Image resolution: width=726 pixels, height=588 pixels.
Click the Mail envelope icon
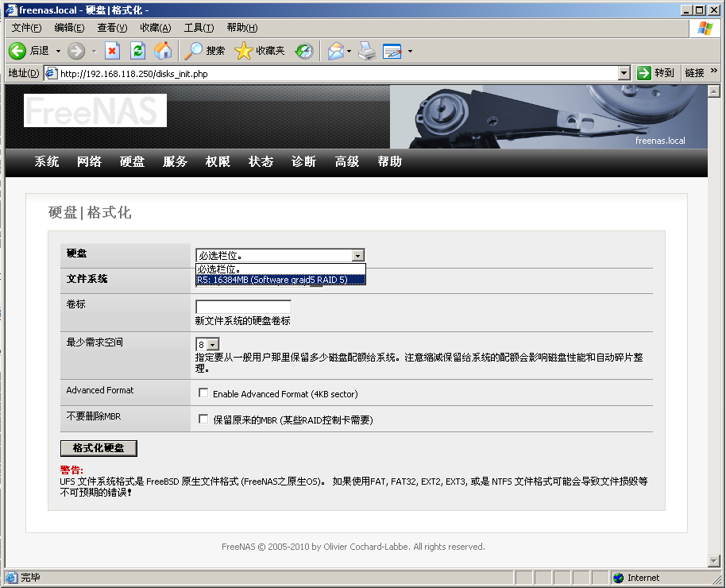pyautogui.click(x=336, y=51)
